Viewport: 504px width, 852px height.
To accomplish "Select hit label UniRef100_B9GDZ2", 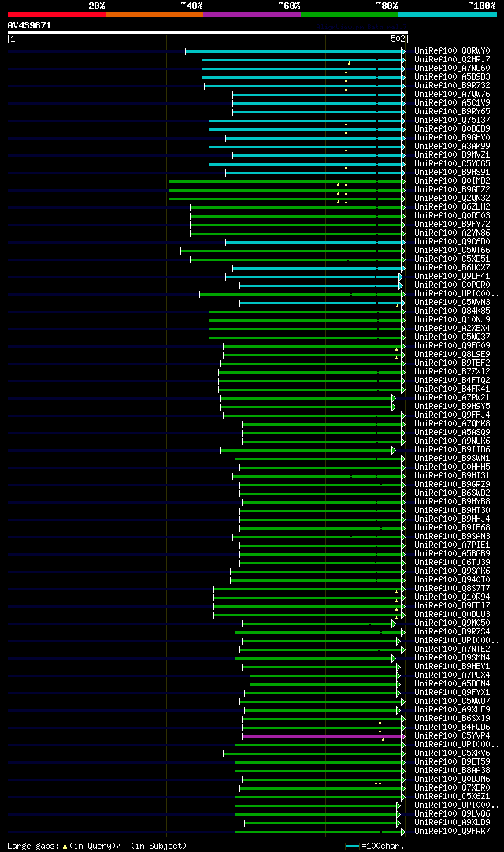I will point(452,190).
